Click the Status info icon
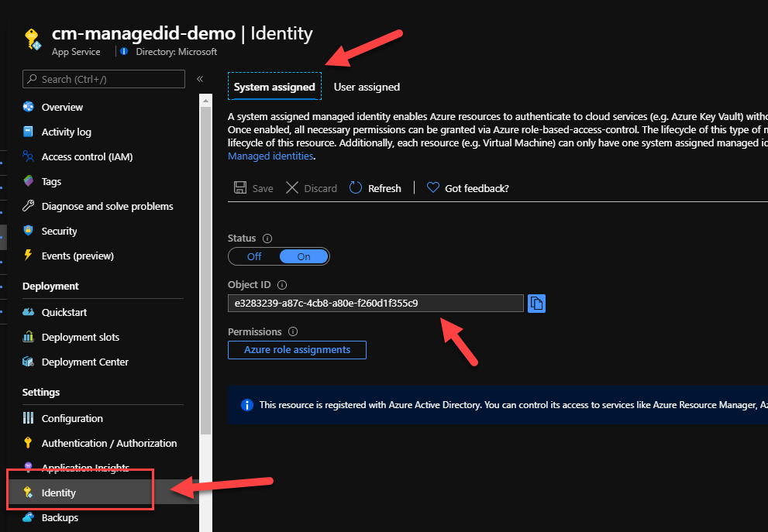Screen dimensions: 768x532 (267, 239)
